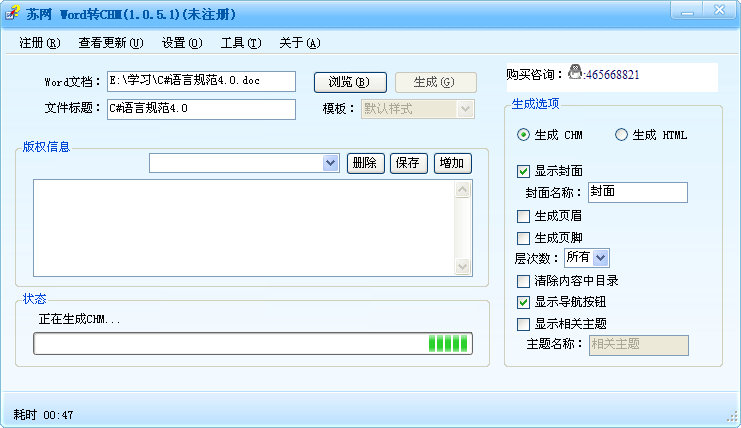
Task: Click copyright text area scroll up arrow
Action: (x=463, y=189)
